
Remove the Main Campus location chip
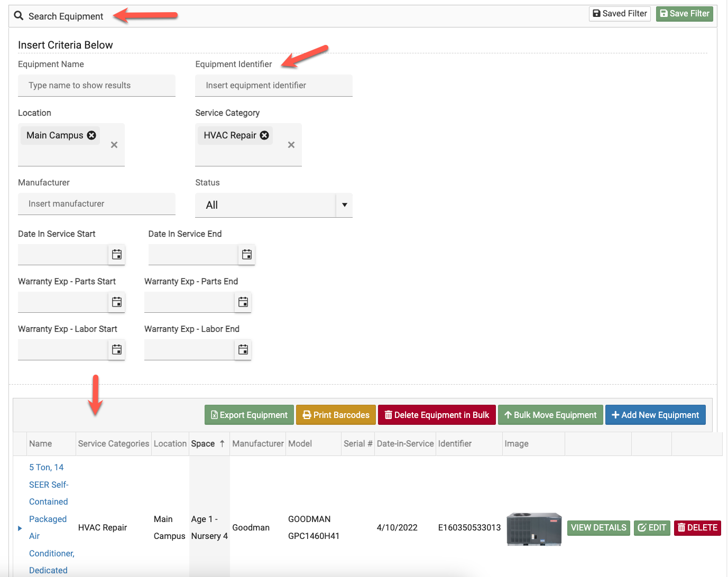click(x=91, y=135)
